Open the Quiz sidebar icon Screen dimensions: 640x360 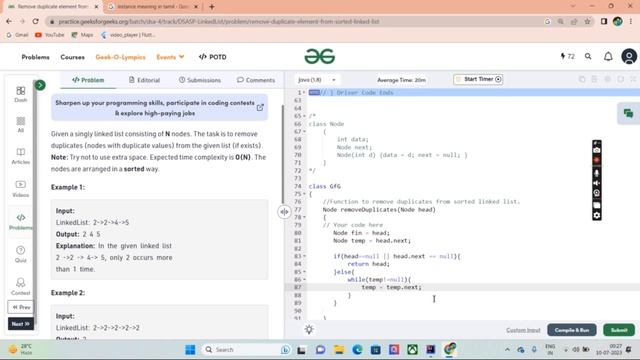pos(20,254)
